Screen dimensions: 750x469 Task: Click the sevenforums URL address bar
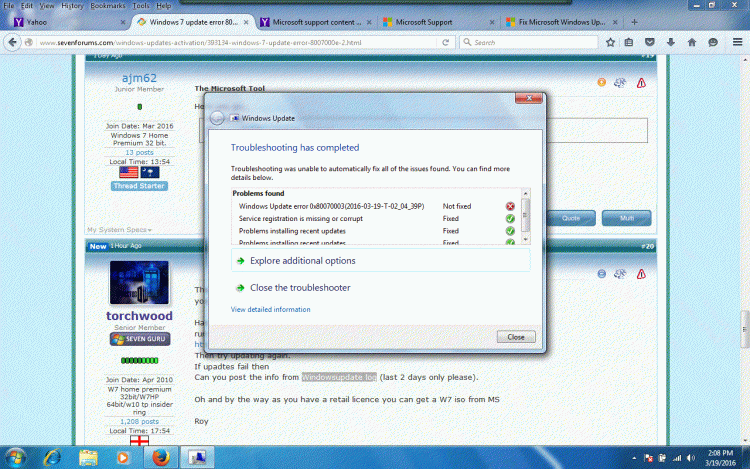(x=237, y=42)
